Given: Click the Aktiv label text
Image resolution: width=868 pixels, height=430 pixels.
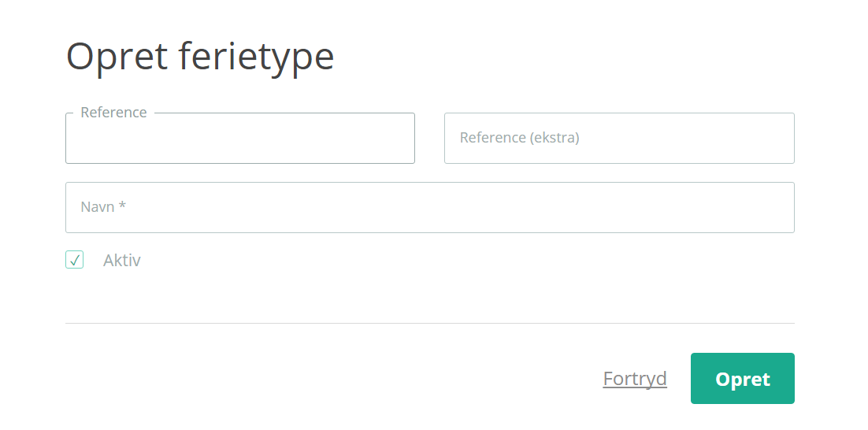Looking at the screenshot, I should [122, 260].
